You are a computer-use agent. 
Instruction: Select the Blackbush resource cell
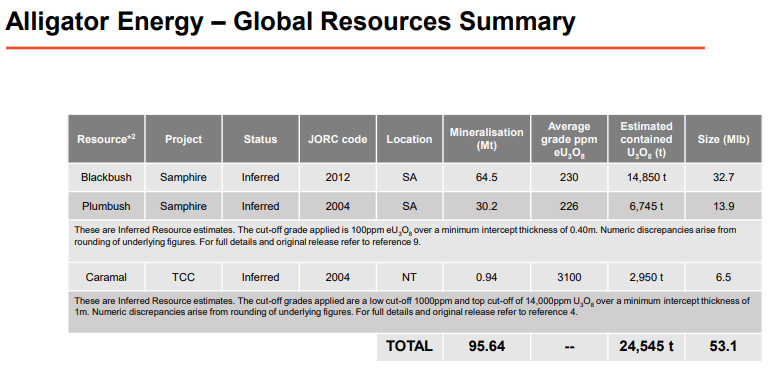click(x=106, y=177)
